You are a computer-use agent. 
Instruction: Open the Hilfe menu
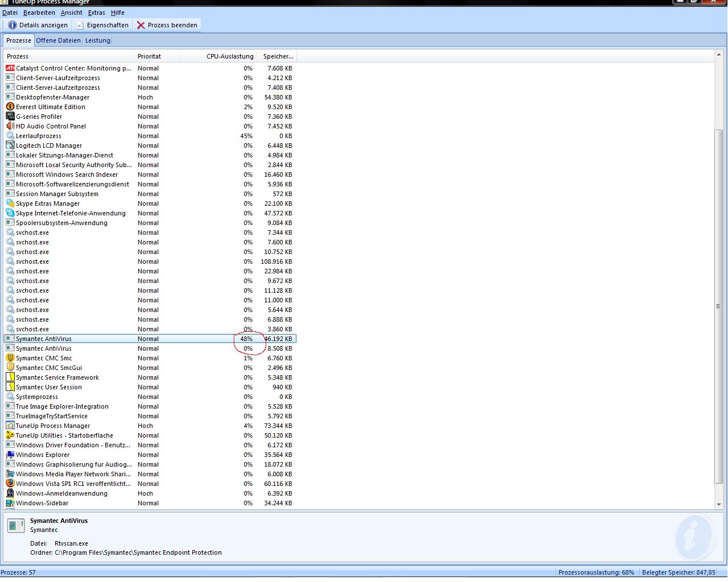coord(118,13)
